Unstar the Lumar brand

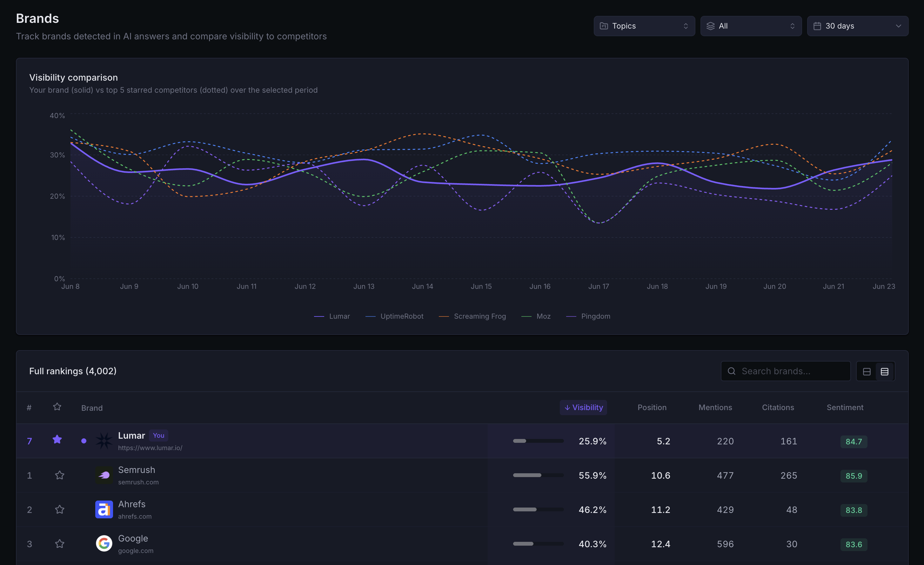(57, 439)
